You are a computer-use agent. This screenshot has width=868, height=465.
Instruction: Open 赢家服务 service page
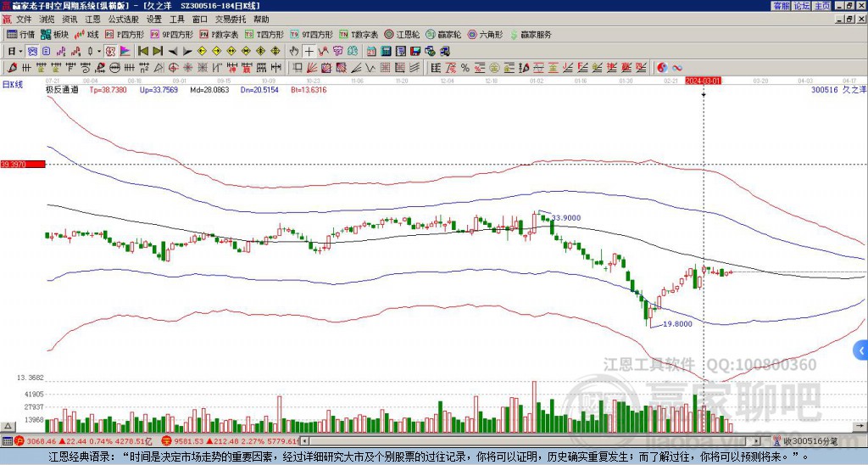point(531,34)
